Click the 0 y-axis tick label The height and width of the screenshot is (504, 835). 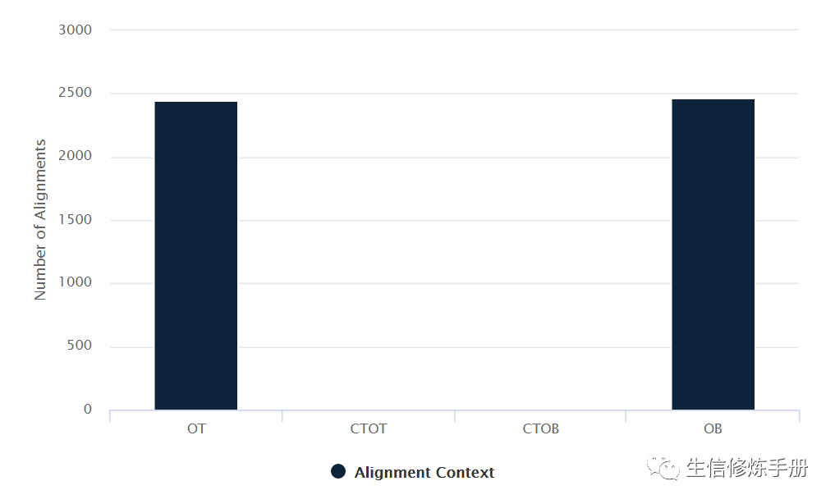coord(88,410)
